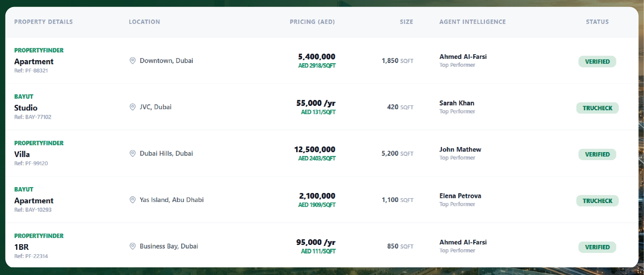Open agent John Mathew's name

[x=460, y=149]
